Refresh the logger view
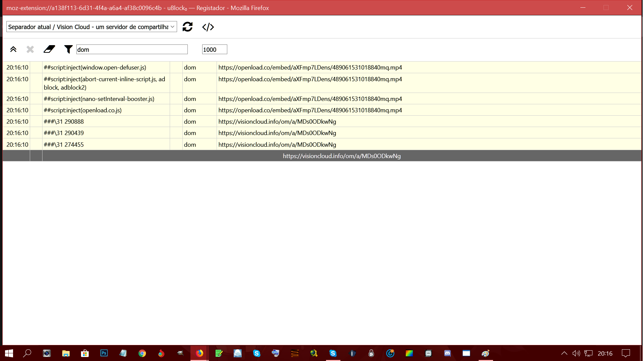This screenshot has height=361, width=644. pyautogui.click(x=188, y=27)
